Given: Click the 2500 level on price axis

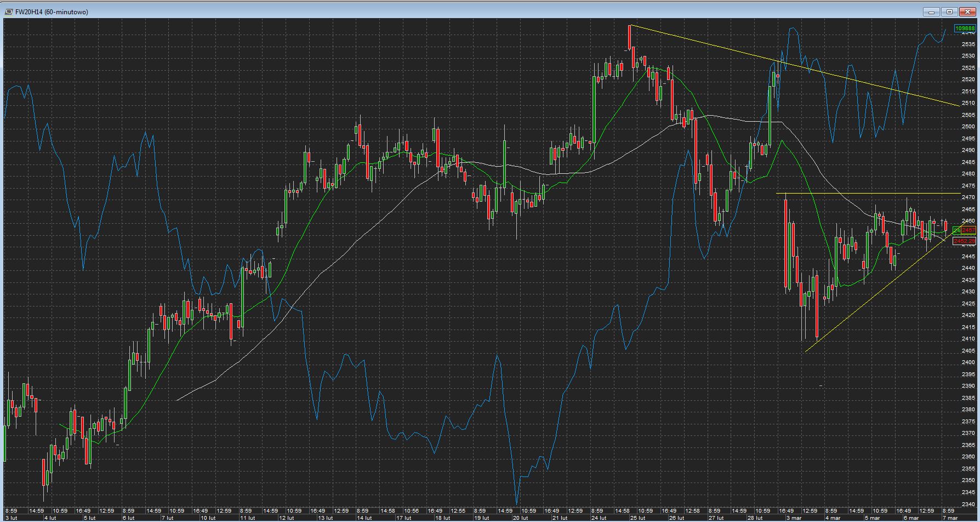Looking at the screenshot, I should (x=968, y=127).
